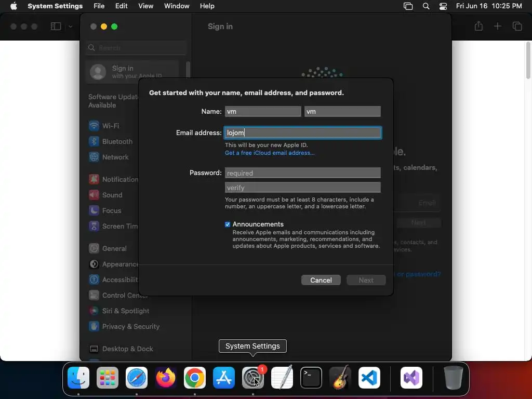Expand the Safari sidebar dropdown chevron

[70, 26]
